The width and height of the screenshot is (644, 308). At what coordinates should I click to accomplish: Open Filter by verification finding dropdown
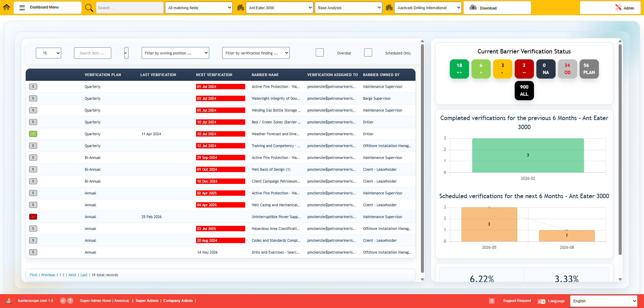click(256, 53)
